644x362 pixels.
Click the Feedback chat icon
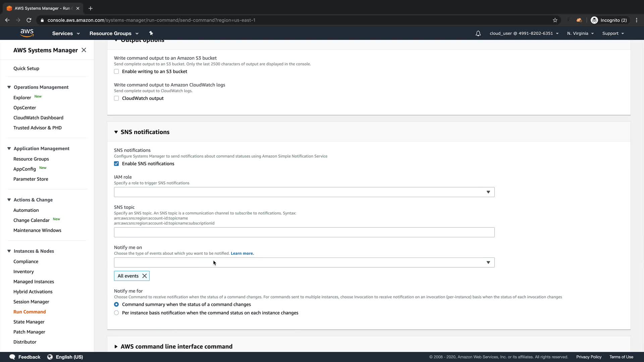[x=12, y=357]
